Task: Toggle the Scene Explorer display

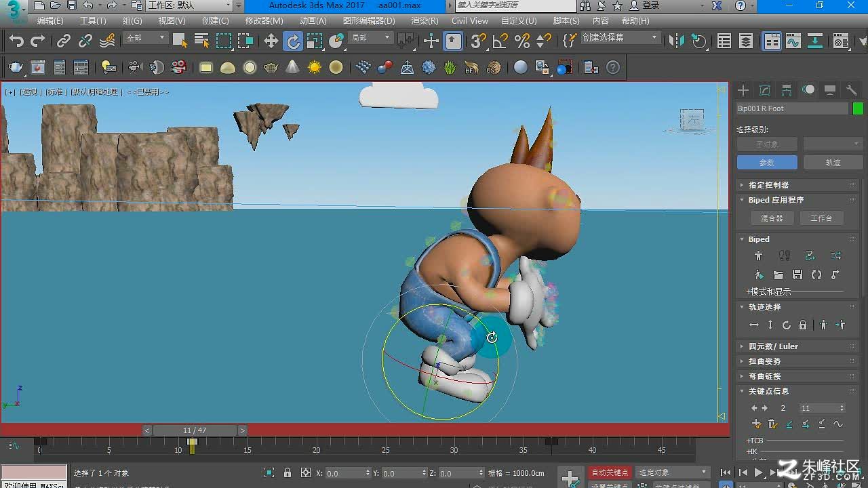Action: (724, 41)
